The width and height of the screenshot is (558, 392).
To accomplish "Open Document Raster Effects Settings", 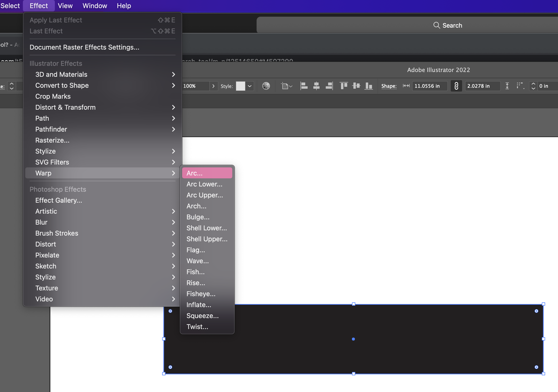I will tap(84, 47).
